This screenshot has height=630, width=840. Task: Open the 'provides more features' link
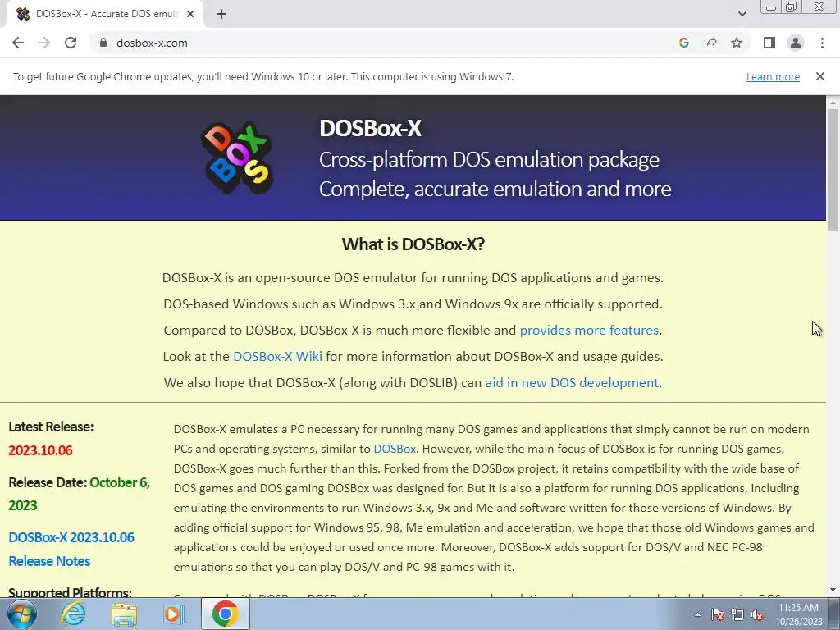(589, 331)
